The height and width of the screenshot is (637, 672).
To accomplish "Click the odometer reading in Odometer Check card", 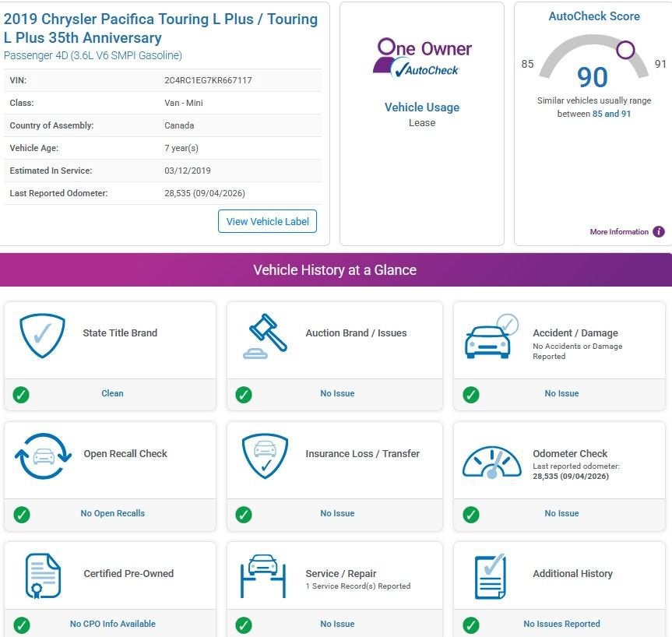I will [571, 477].
